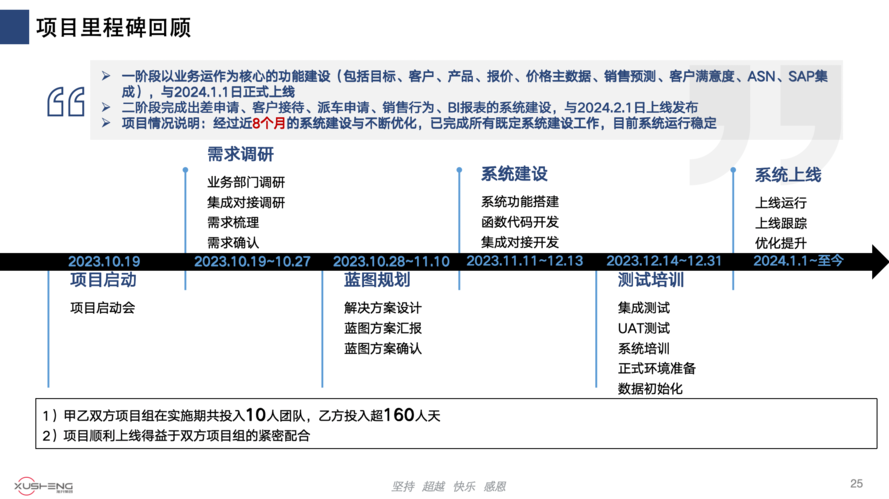This screenshot has height=499, width=889.
Task: Select 系统功能搭建 item
Action: click(520, 202)
